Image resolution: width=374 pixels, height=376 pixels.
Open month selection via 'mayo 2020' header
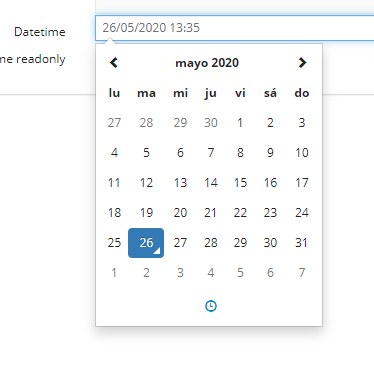tap(207, 63)
